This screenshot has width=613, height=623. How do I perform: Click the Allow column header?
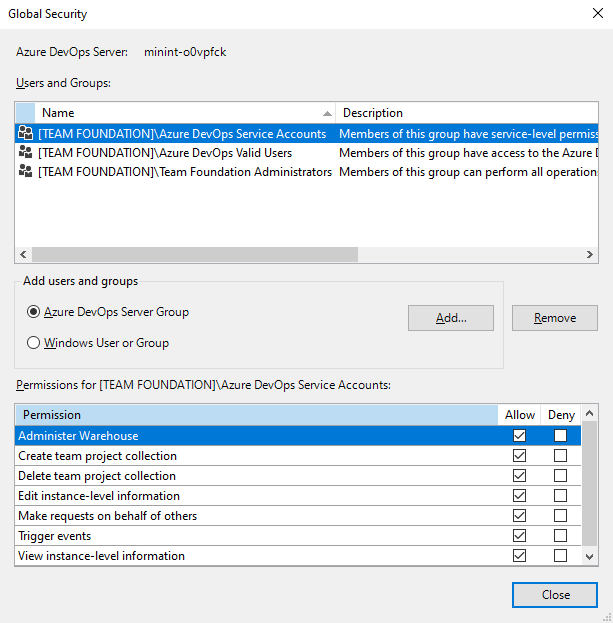click(x=519, y=415)
